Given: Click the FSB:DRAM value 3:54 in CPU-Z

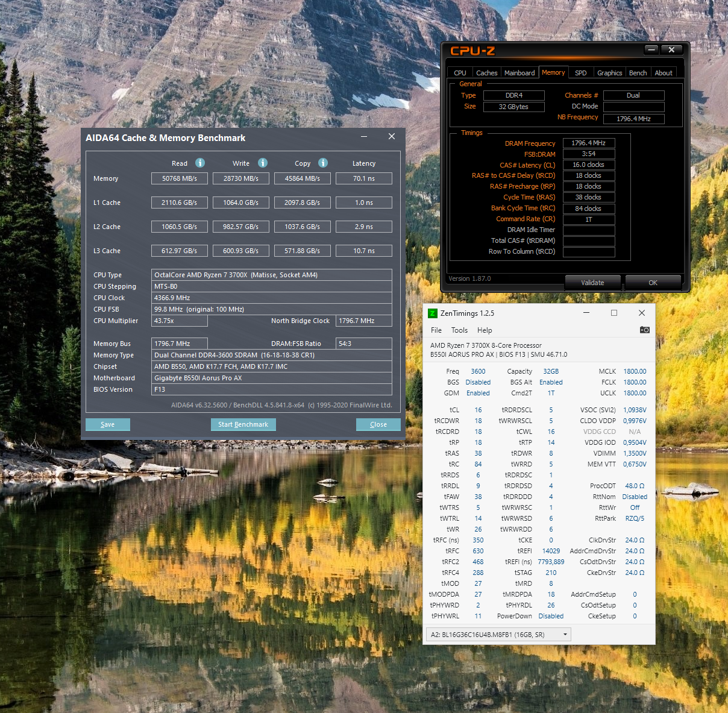Looking at the screenshot, I should click(589, 154).
